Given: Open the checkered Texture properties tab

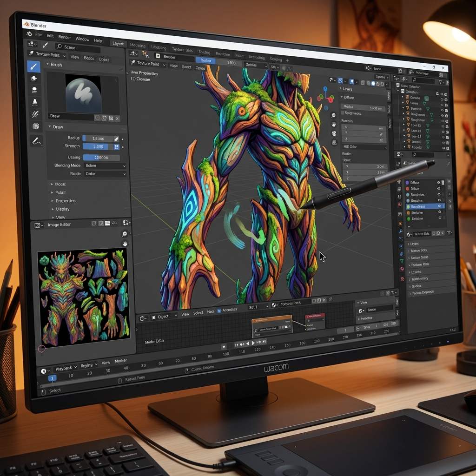Looking at the screenshot, I should (403, 279).
